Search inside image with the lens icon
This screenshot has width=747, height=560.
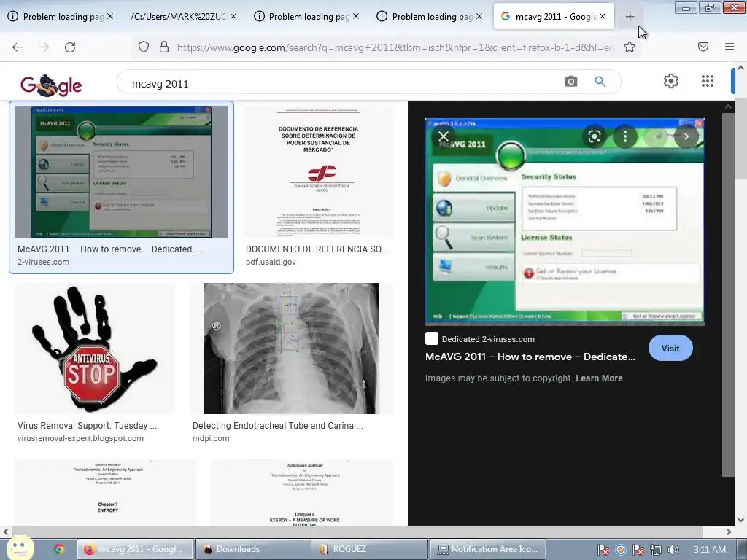point(594,136)
